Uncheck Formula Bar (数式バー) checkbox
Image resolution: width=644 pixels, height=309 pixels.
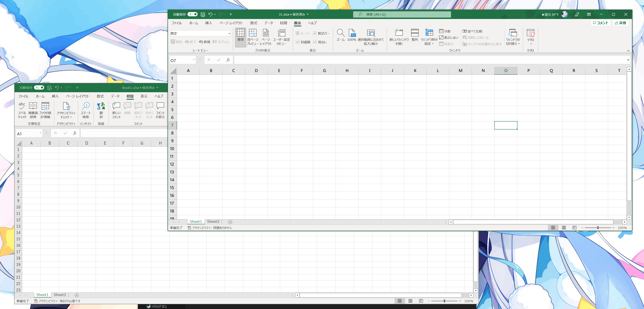tap(315, 33)
